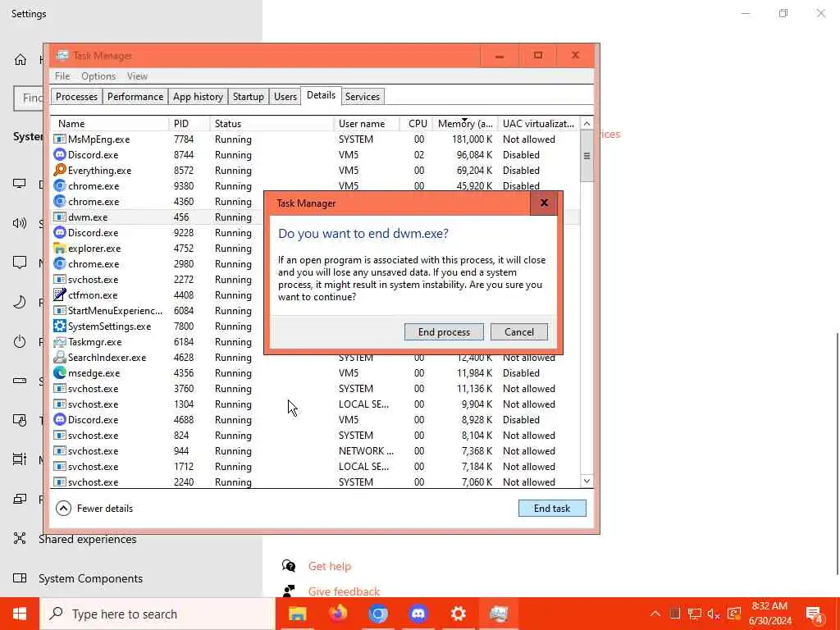
Task: Switch to the Services tab
Action: 362,97
